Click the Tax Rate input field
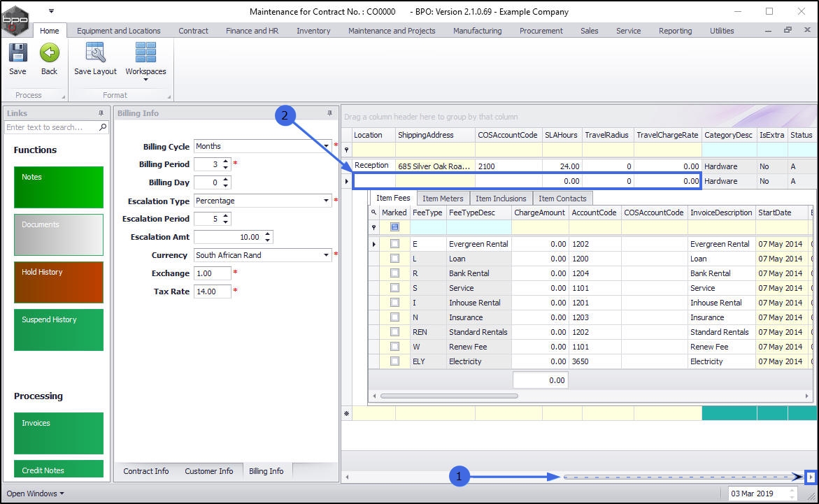The width and height of the screenshot is (819, 504). 212,291
